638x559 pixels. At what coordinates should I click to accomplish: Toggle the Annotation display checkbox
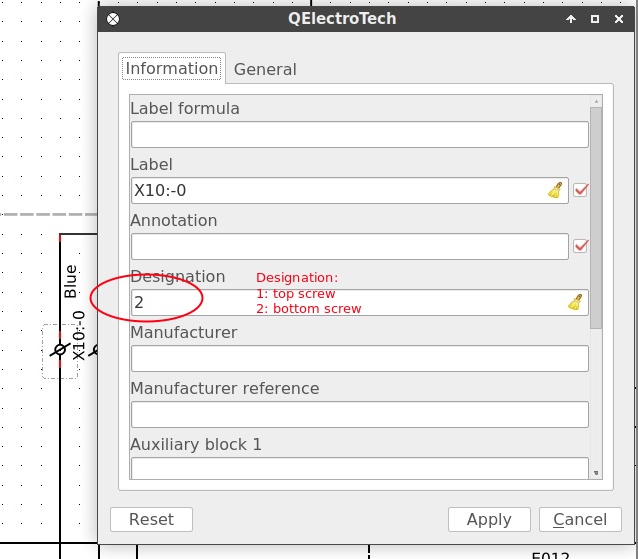coord(580,246)
